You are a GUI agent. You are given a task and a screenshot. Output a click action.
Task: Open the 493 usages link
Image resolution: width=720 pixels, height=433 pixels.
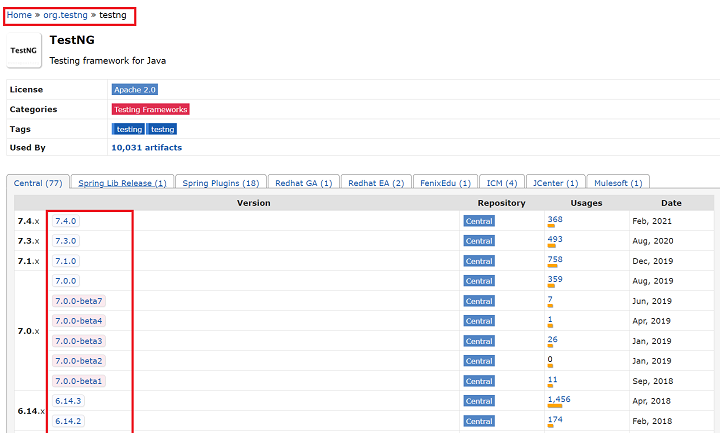tap(555, 239)
